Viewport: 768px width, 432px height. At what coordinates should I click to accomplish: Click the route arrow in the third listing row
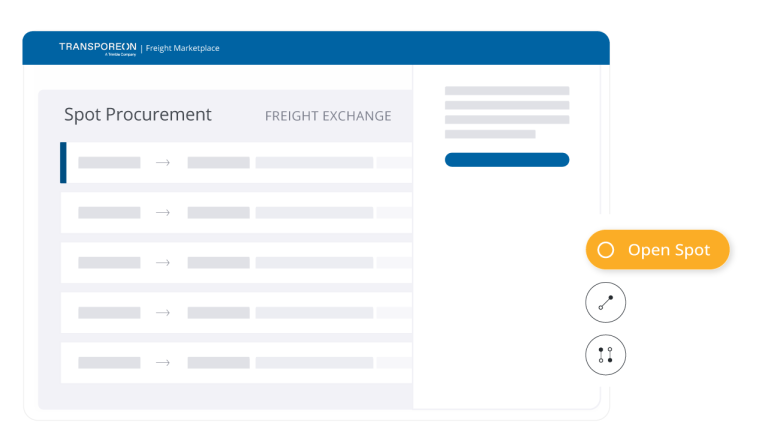click(163, 263)
